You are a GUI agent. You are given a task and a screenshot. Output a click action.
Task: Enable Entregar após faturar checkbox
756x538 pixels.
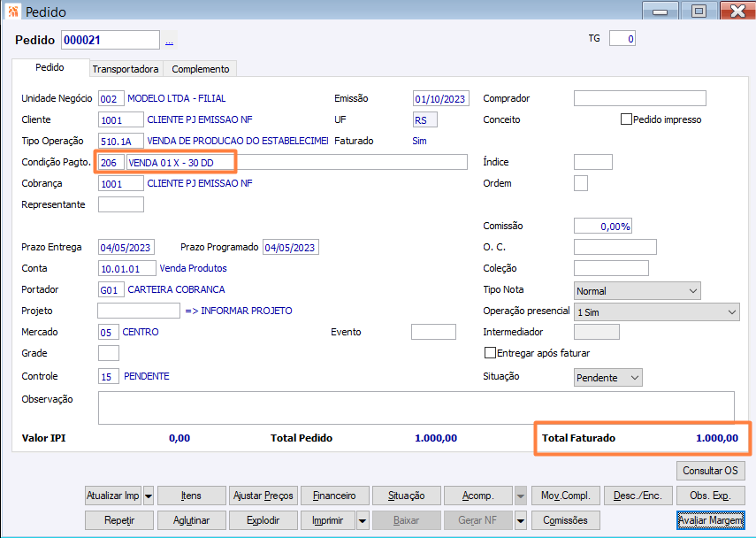pyautogui.click(x=489, y=353)
